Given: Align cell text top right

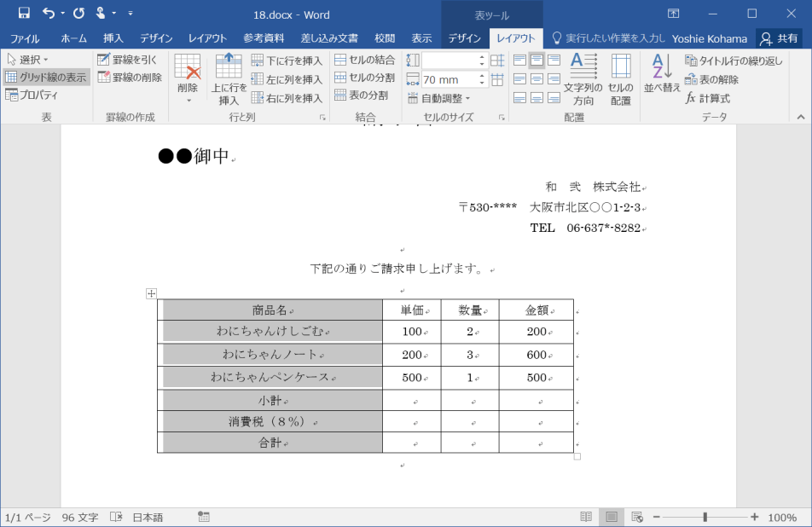Looking at the screenshot, I should 554,60.
